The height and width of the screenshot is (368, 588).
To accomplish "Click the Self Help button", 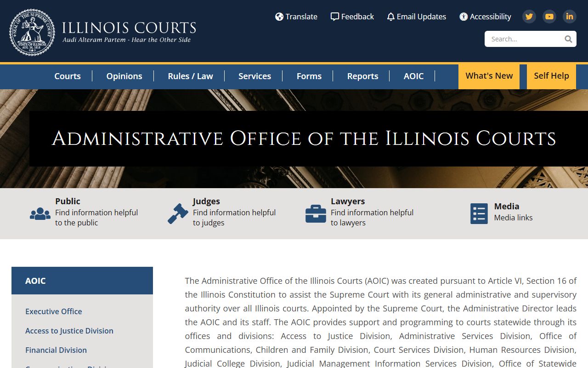I will tap(551, 76).
